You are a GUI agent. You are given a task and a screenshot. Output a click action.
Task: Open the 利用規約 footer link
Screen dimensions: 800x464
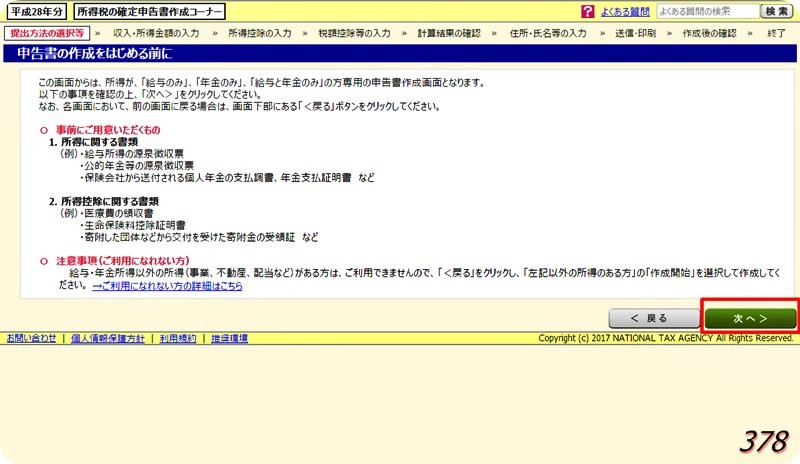click(x=178, y=338)
